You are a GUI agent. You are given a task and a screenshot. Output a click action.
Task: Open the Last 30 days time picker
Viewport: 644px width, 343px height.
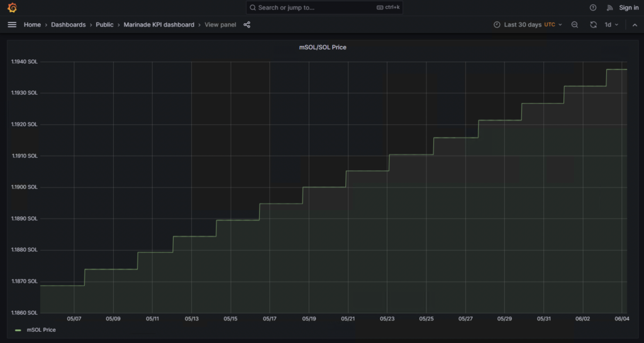pyautogui.click(x=522, y=24)
